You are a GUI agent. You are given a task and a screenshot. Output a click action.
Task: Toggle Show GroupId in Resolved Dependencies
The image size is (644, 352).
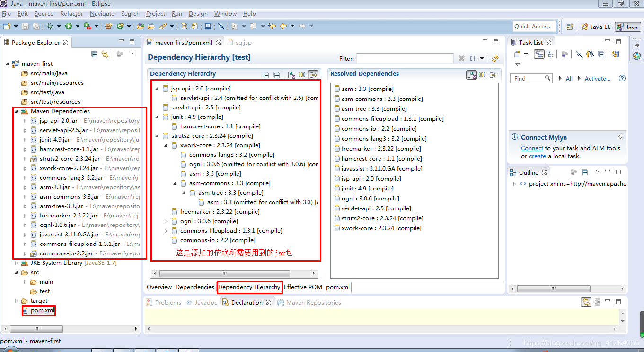(482, 74)
